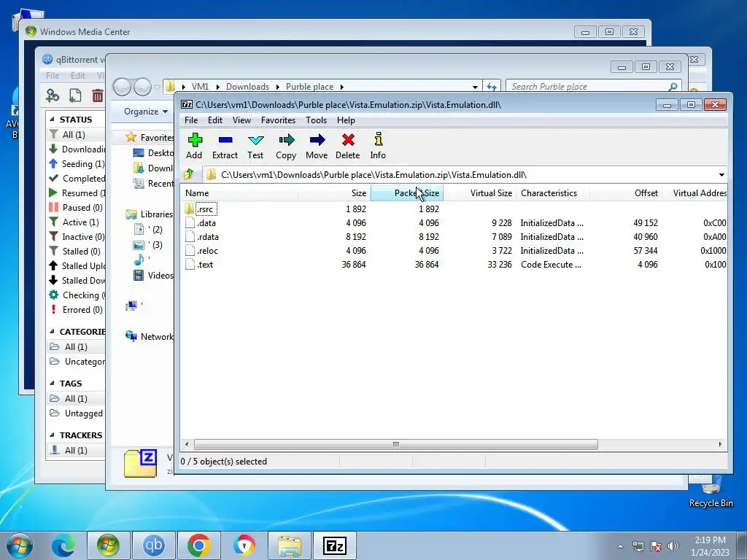747x560 pixels.
Task: Expand the Explorer address history dropdown
Action: [x=475, y=87]
